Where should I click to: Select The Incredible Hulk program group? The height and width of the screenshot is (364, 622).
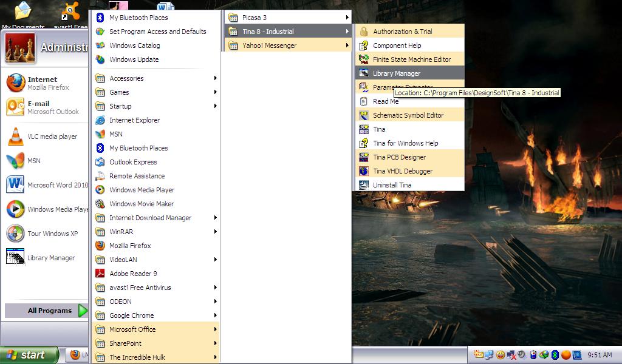156,357
